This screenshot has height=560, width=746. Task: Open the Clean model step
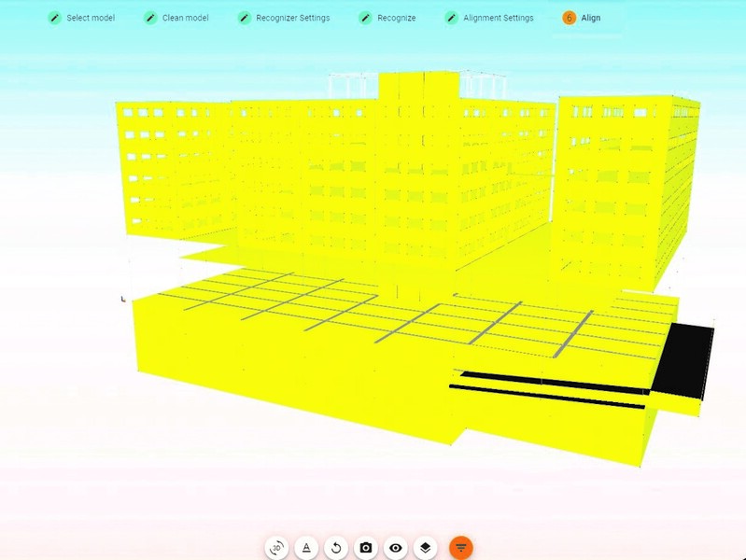(186, 18)
